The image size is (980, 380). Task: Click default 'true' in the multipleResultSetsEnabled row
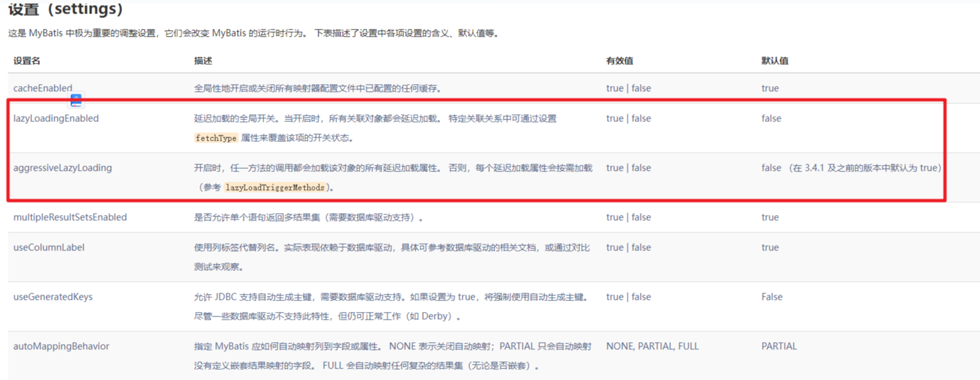click(x=770, y=217)
